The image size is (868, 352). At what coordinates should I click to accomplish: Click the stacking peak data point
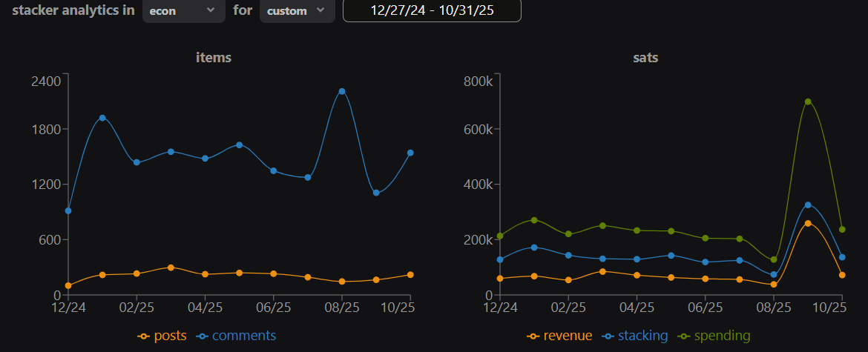click(x=808, y=205)
